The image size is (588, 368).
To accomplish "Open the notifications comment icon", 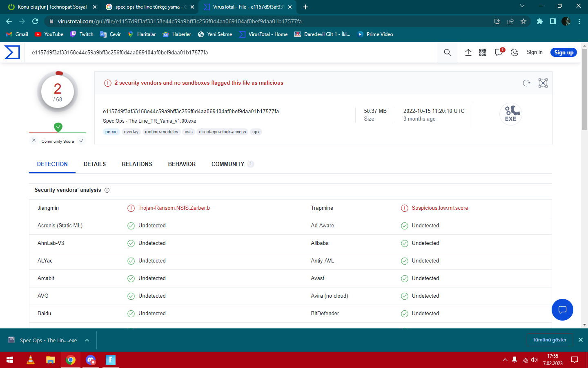I will (499, 52).
